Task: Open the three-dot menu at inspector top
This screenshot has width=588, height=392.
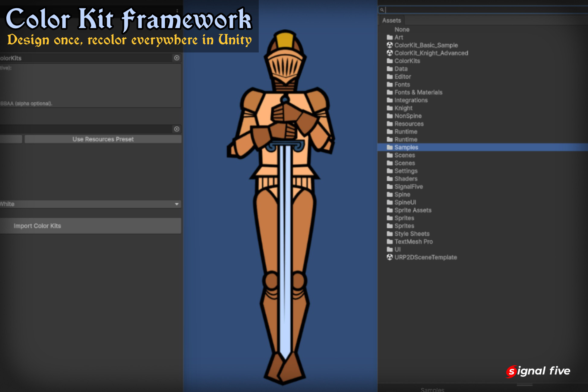Action: click(x=177, y=10)
